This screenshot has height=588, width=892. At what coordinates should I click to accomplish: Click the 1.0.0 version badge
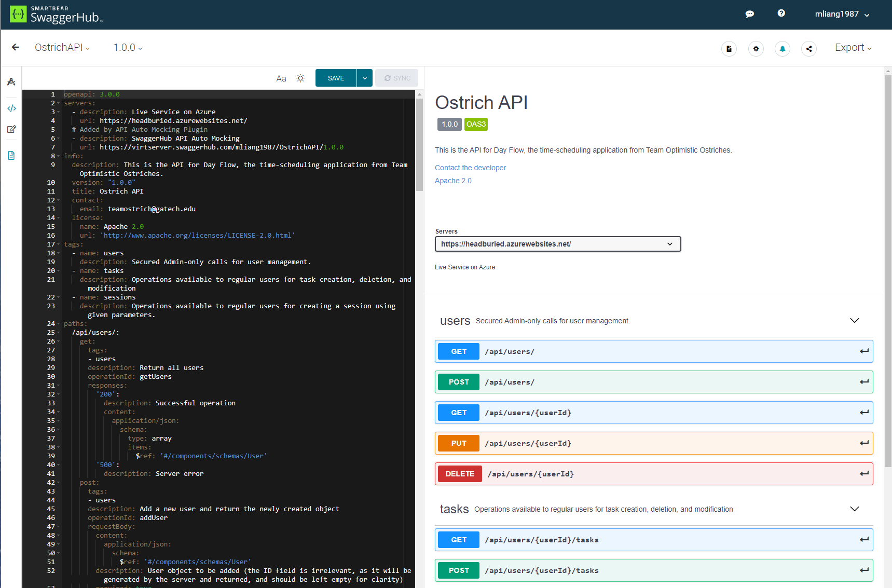[x=449, y=124]
